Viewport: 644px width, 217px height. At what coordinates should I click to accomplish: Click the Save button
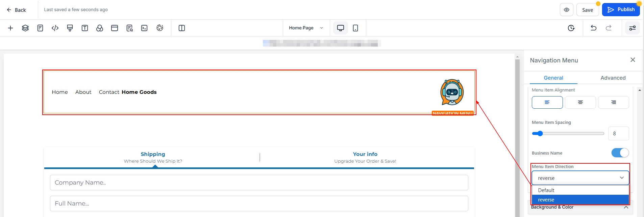pos(588,10)
